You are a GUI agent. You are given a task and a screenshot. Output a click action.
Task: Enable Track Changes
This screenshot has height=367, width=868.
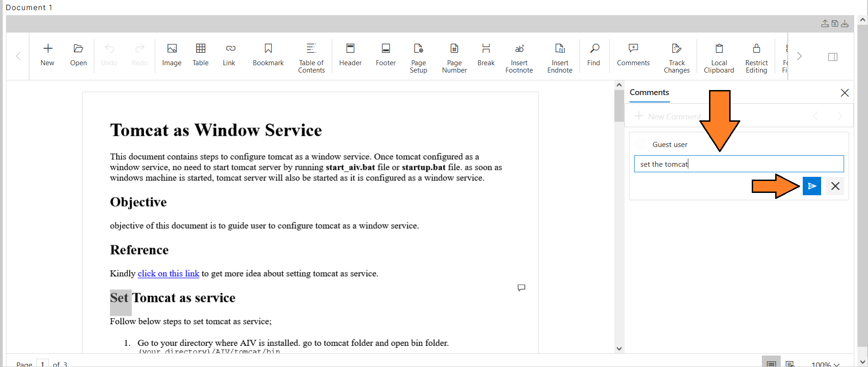tap(677, 58)
